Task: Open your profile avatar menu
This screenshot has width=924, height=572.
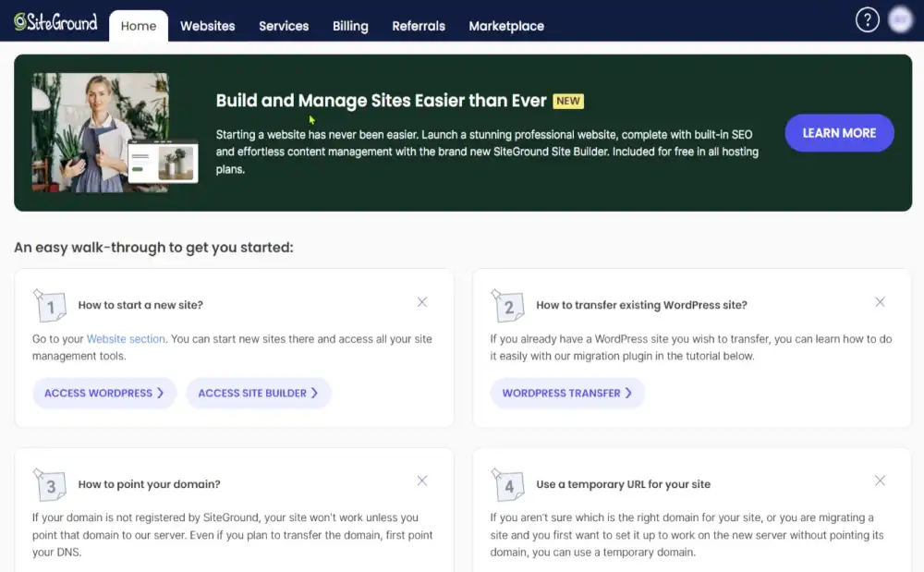Action: click(x=901, y=18)
